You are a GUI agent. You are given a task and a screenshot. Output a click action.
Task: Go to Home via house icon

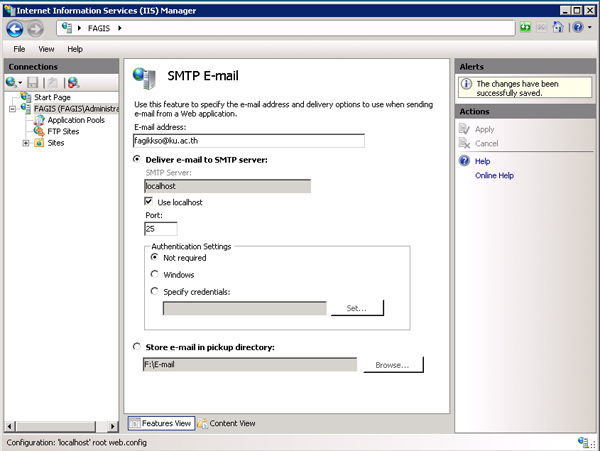[558, 27]
